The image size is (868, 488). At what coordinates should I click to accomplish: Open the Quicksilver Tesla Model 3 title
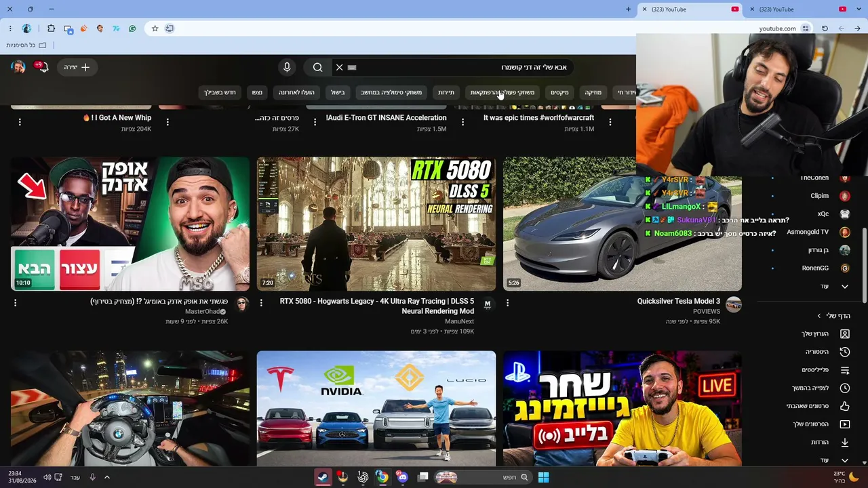[679, 302]
